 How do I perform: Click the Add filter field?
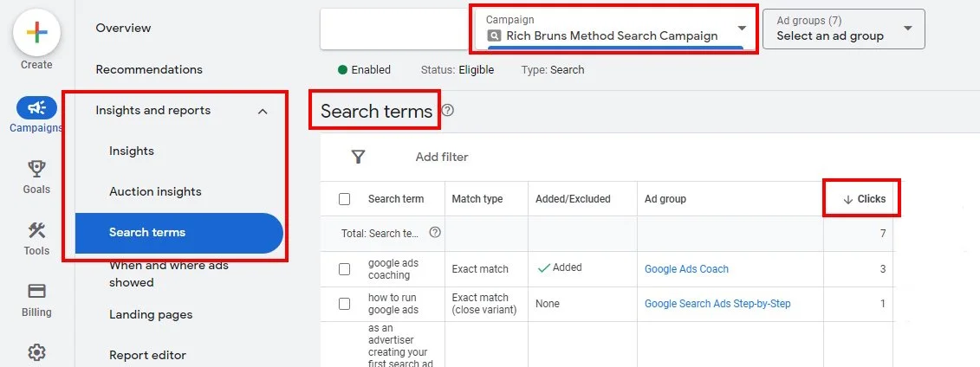(442, 157)
